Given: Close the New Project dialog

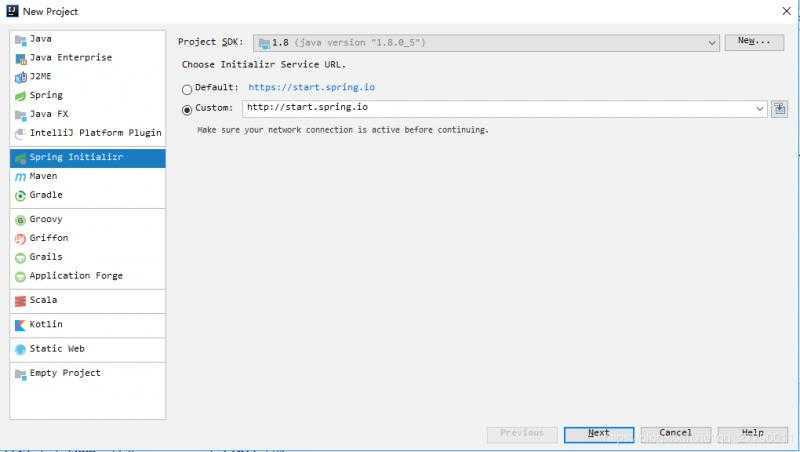Looking at the screenshot, I should (786, 11).
